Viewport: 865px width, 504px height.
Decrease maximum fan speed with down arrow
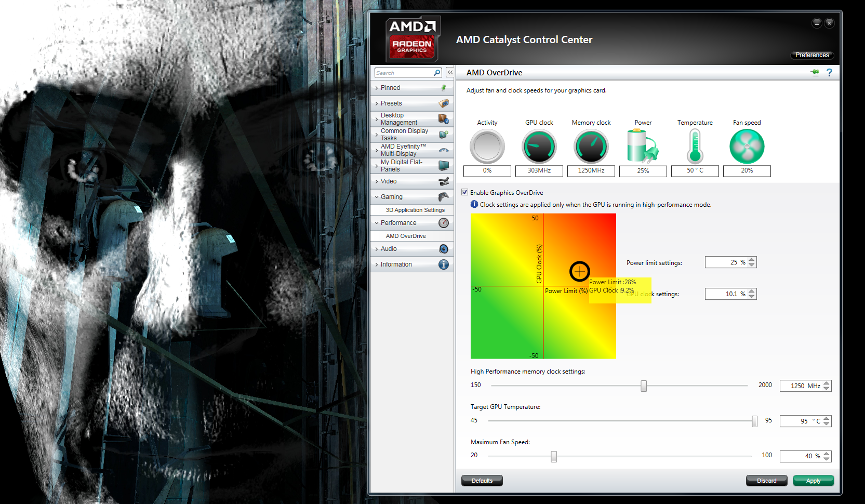click(827, 459)
